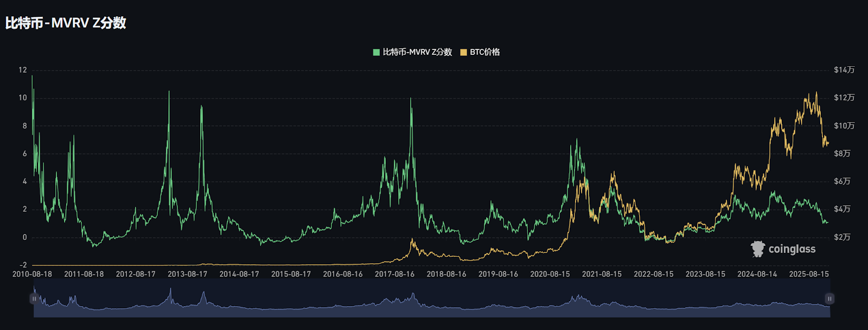This screenshot has height=330, width=868.
Task: Select the 2010-08-18 date label on x-axis
Action: pyautogui.click(x=32, y=274)
